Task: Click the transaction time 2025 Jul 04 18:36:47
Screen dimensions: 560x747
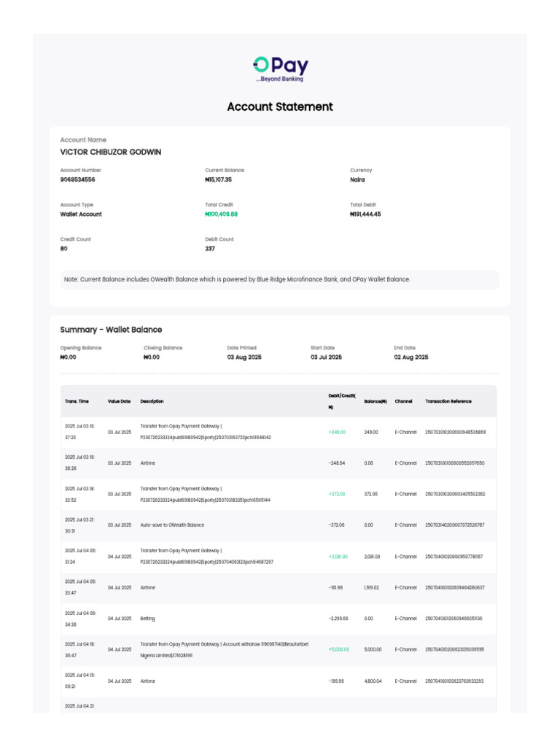Action: point(79,650)
